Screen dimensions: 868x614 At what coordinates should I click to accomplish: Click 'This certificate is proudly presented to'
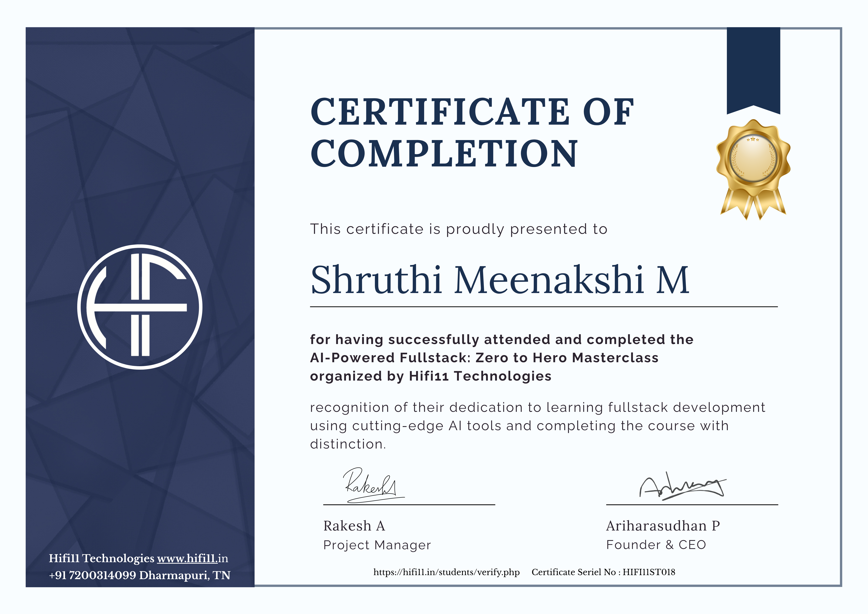coord(459,229)
